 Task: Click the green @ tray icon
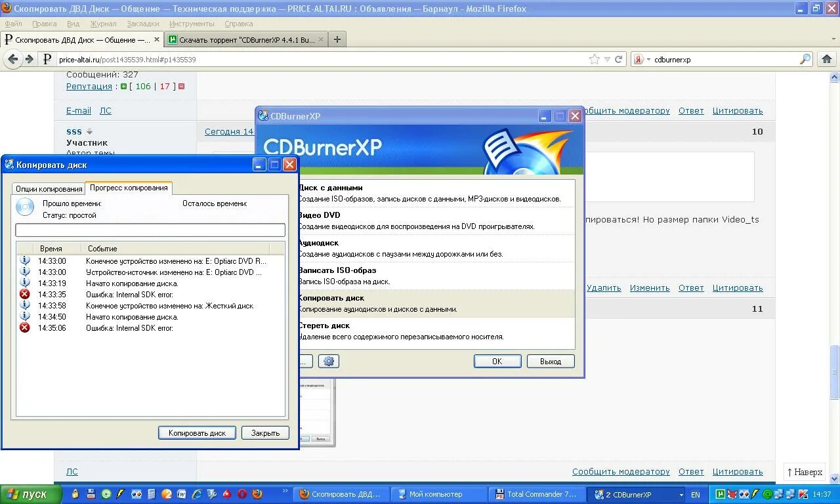pyautogui.click(x=768, y=494)
